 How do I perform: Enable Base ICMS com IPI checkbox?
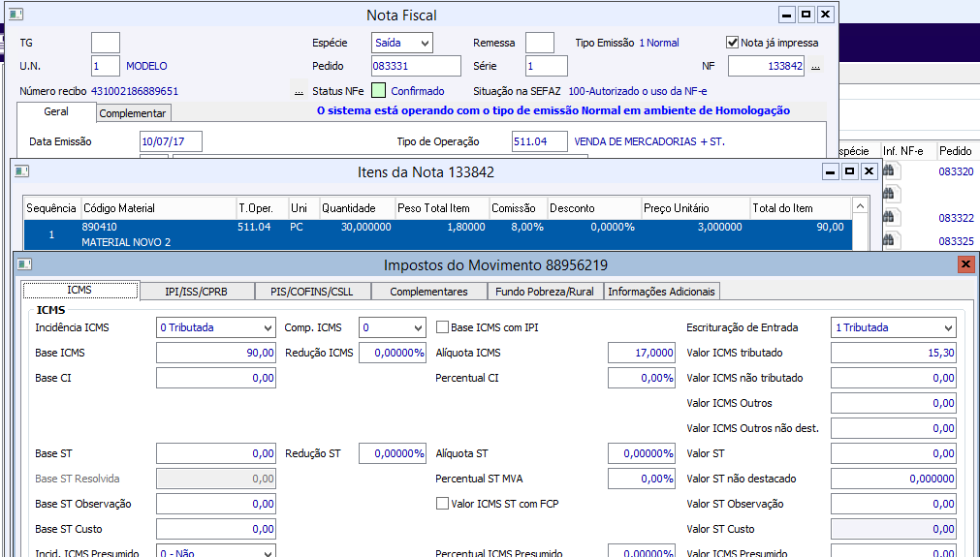tap(442, 327)
